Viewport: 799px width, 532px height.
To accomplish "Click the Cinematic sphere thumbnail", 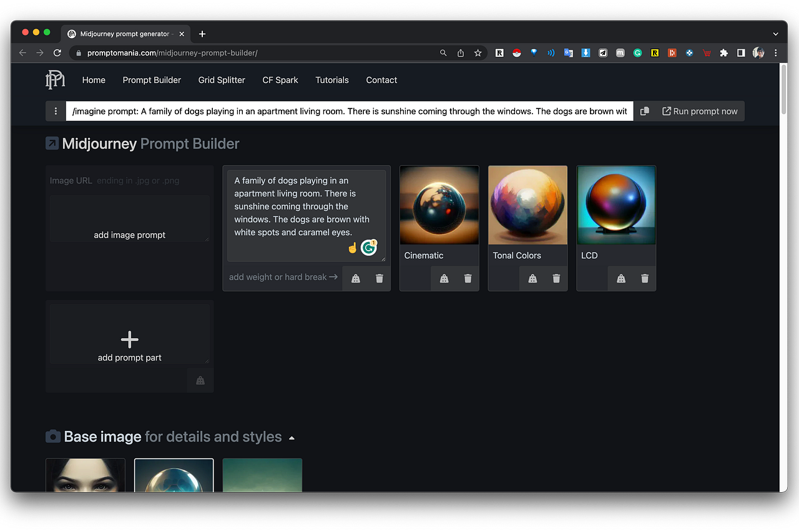I will tap(439, 205).
